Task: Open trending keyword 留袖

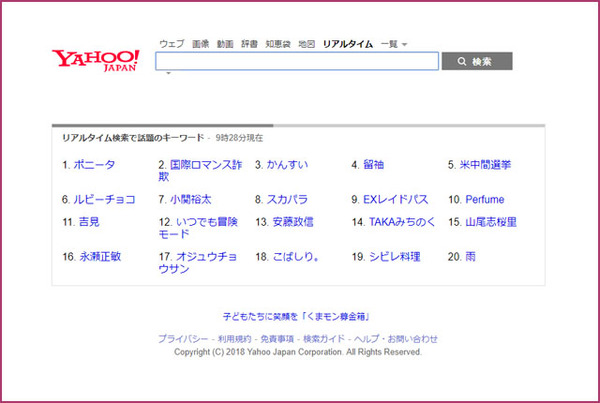Action: click(x=373, y=165)
